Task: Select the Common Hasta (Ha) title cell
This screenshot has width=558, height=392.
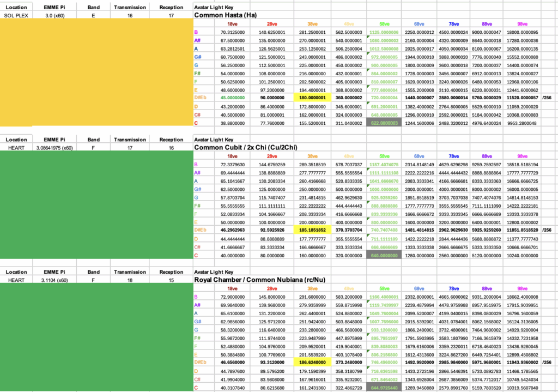Action: pyautogui.click(x=227, y=15)
